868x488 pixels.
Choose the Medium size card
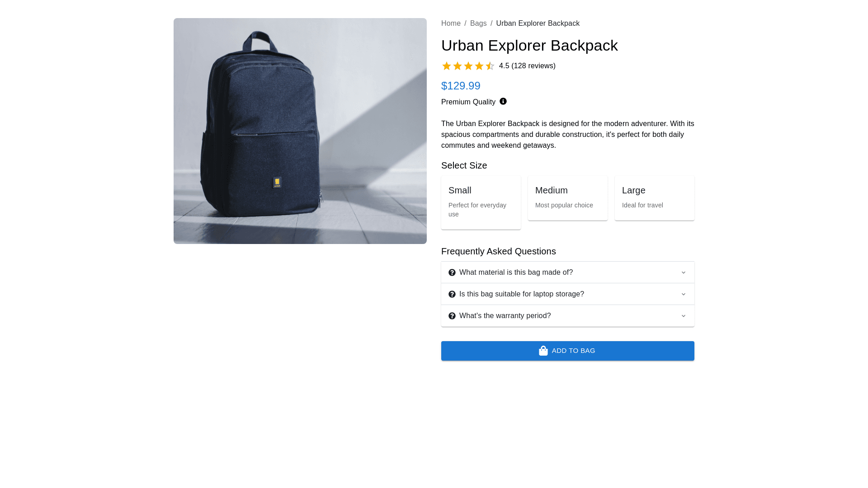567,198
